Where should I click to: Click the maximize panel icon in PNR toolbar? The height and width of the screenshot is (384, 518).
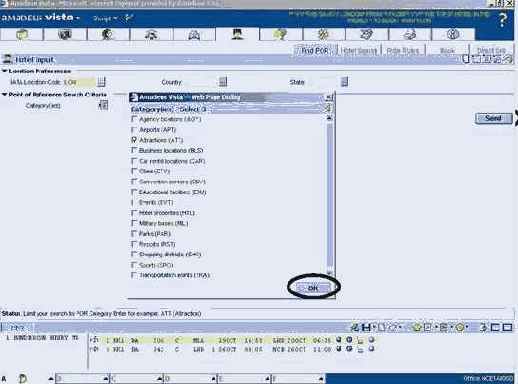[x=507, y=328]
